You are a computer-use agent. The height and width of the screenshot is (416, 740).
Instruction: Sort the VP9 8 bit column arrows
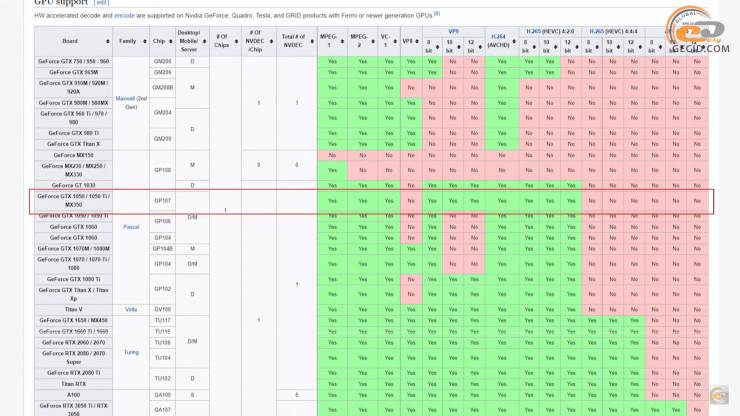(437, 47)
